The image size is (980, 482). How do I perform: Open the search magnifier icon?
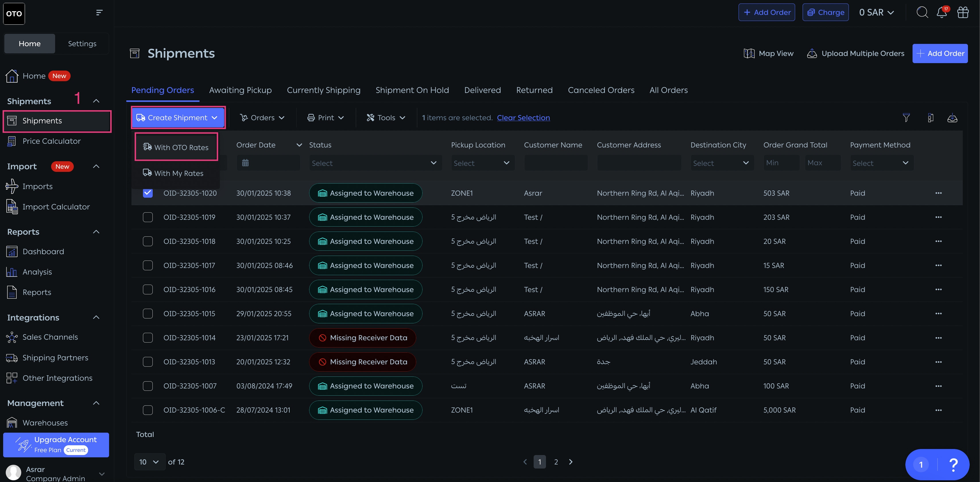coord(922,12)
